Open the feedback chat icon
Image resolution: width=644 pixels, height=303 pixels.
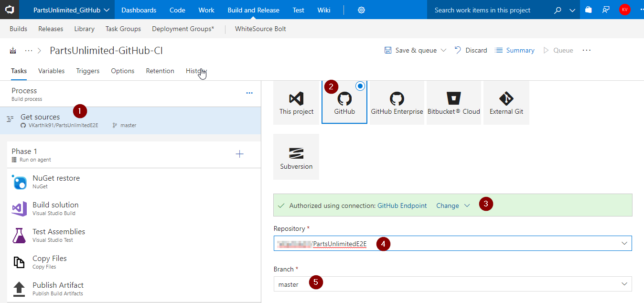[x=606, y=10]
